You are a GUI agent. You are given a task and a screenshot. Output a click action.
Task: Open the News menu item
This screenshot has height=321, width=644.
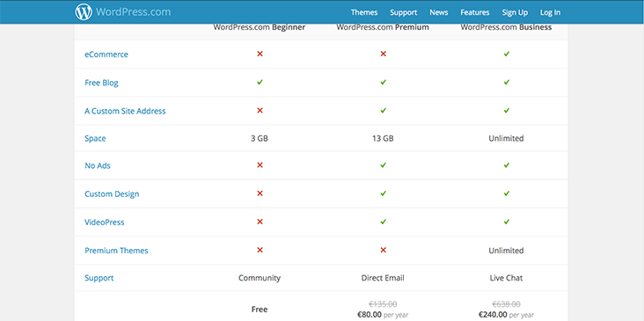click(439, 12)
